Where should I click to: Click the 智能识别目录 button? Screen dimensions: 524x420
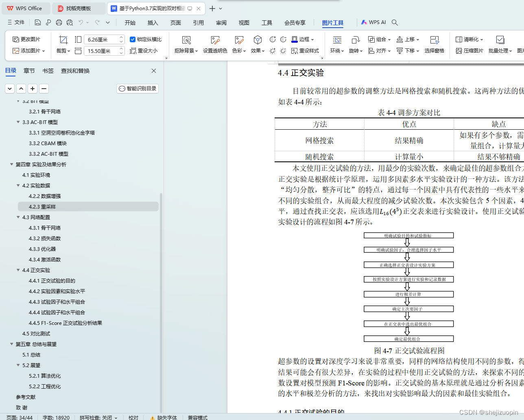tap(137, 88)
